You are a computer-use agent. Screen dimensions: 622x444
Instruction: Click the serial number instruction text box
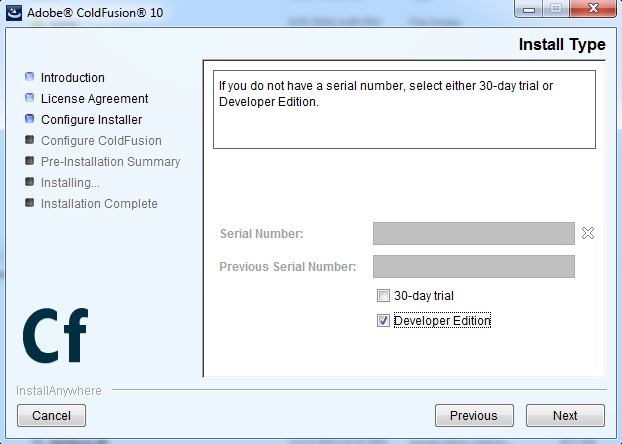pos(404,108)
